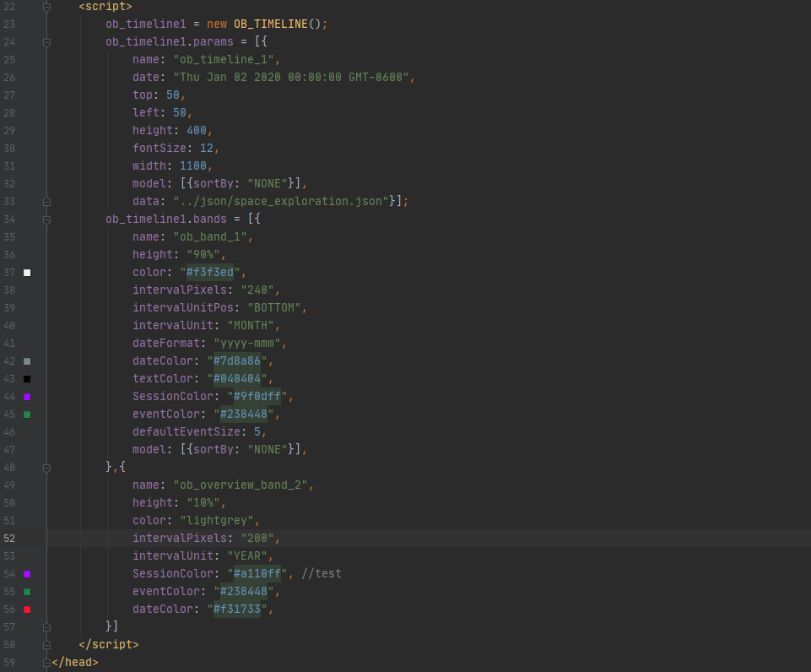This screenshot has height=672, width=811.
Task: Click line number 46 in gutter
Action: pyautogui.click(x=9, y=432)
